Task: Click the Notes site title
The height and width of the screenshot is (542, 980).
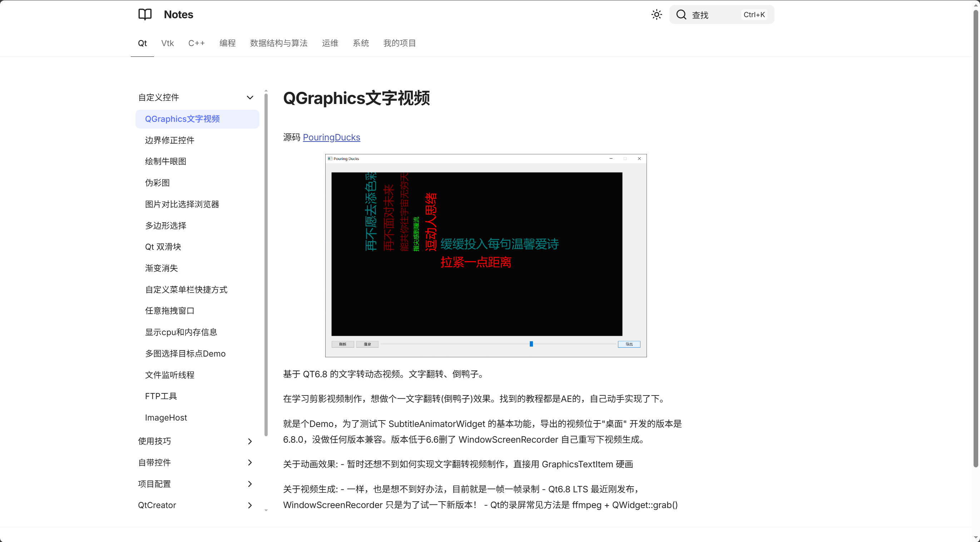Action: (178, 14)
